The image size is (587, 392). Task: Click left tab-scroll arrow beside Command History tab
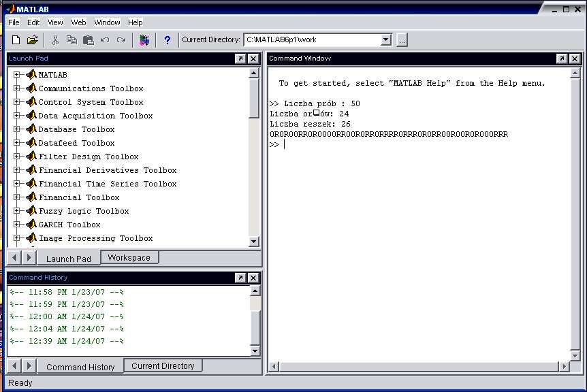pyautogui.click(x=14, y=365)
